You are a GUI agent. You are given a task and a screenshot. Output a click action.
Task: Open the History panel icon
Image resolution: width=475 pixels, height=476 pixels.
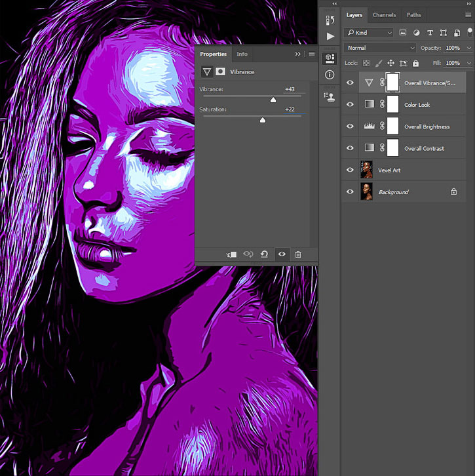(330, 20)
